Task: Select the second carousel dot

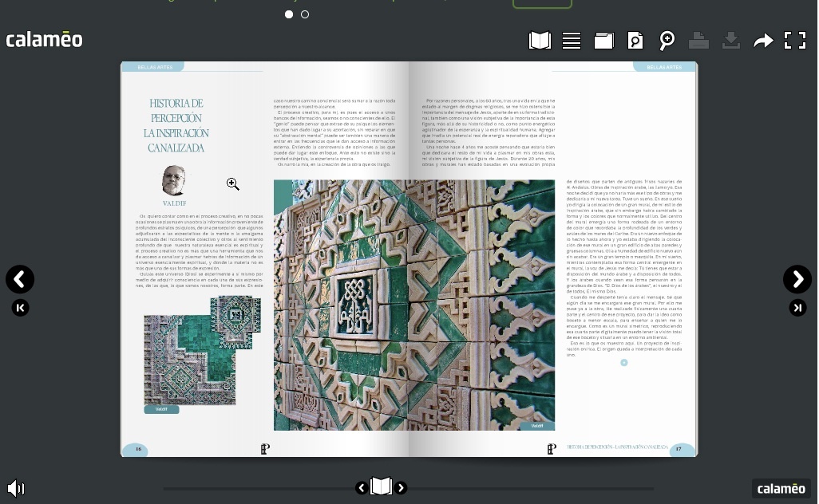Action: (x=305, y=14)
